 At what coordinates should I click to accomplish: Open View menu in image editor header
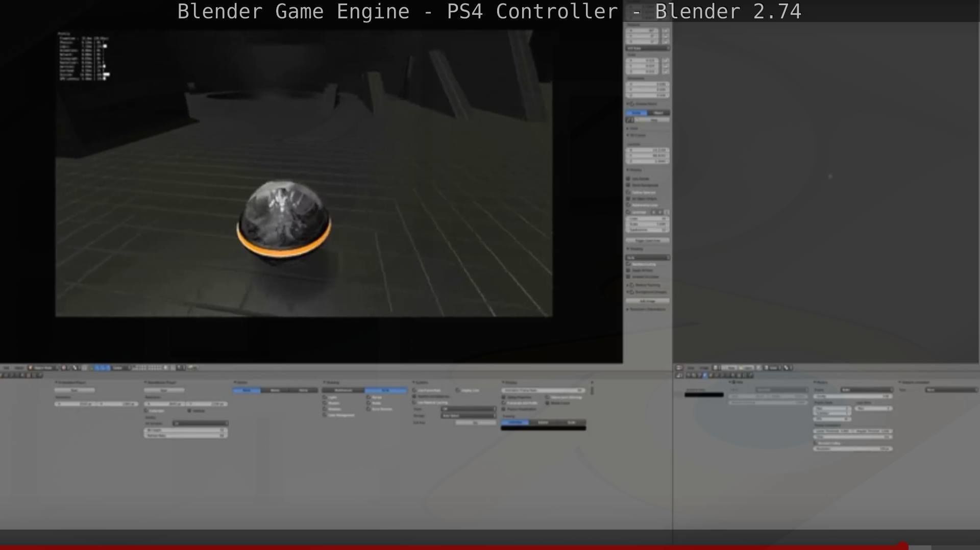pyautogui.click(x=691, y=368)
